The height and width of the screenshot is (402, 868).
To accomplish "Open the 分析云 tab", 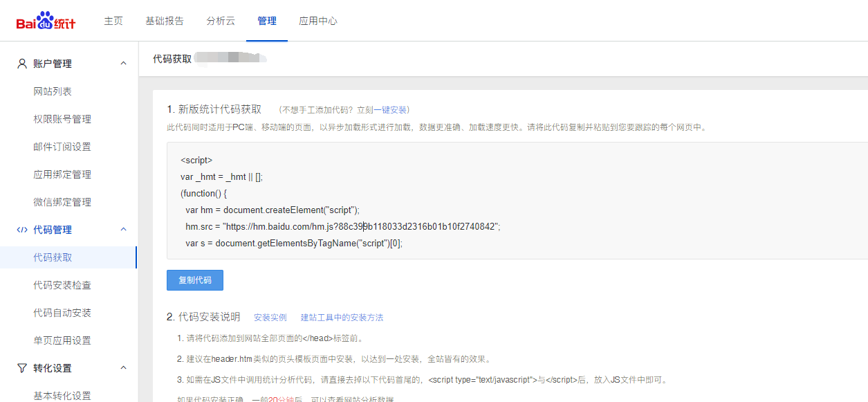I will (221, 21).
